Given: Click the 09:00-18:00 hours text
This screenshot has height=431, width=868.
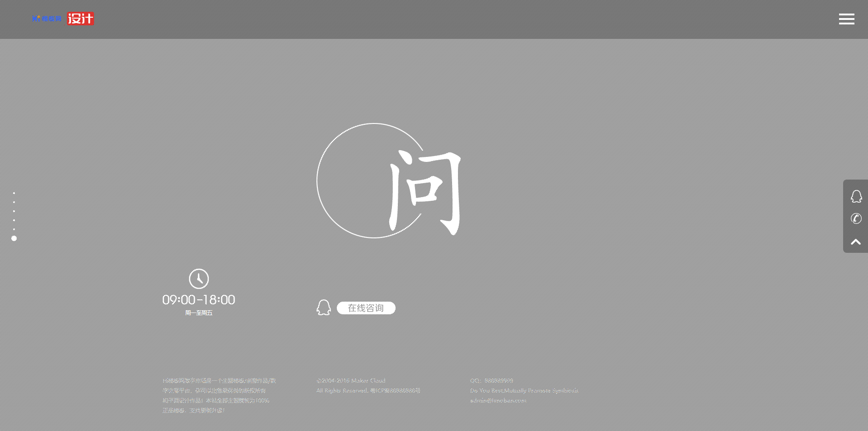Looking at the screenshot, I should (198, 300).
